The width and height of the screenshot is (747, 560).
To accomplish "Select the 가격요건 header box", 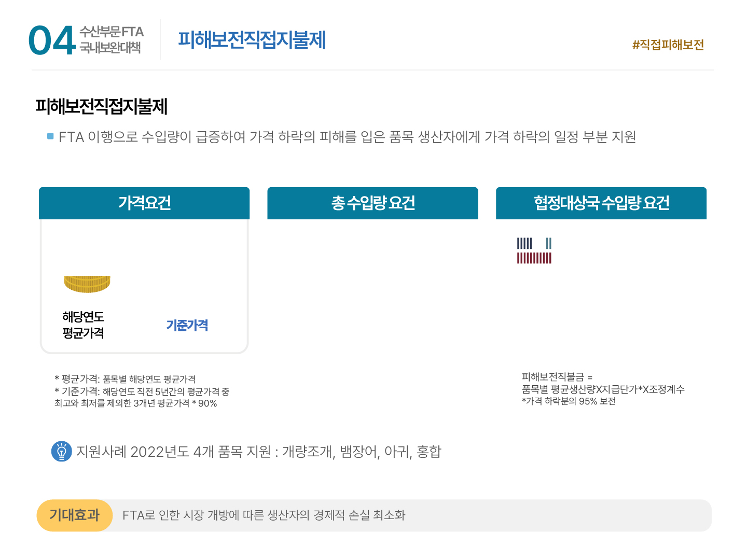I will click(144, 203).
